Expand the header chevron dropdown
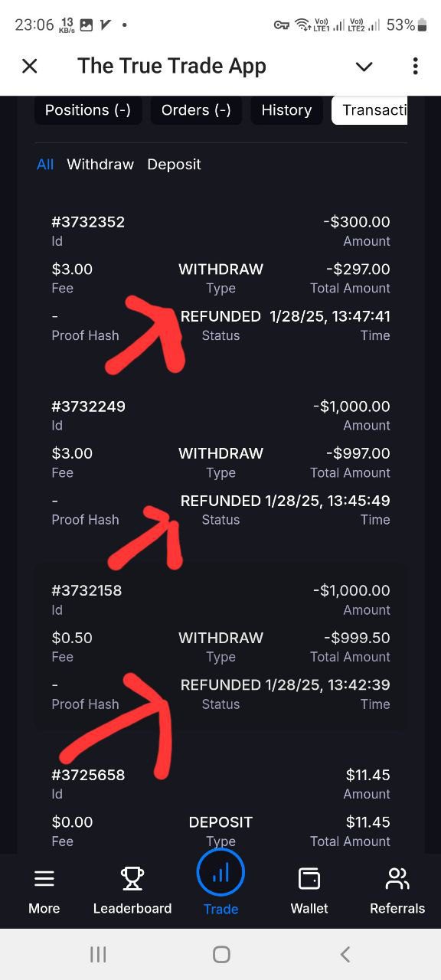Screen dimensions: 441x980 (364, 67)
